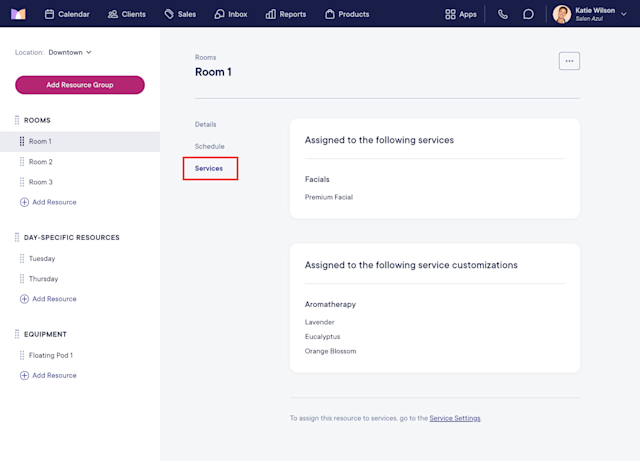Click the Add Resource Group button

tap(80, 85)
